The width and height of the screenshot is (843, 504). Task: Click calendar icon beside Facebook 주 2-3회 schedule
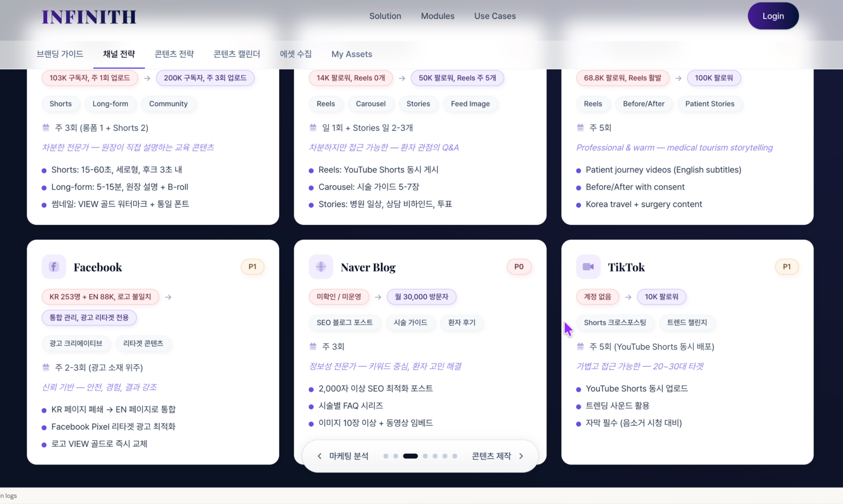[46, 367]
